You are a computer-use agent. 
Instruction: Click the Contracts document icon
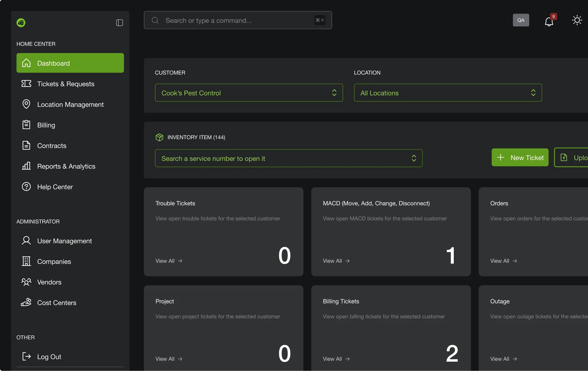click(26, 145)
